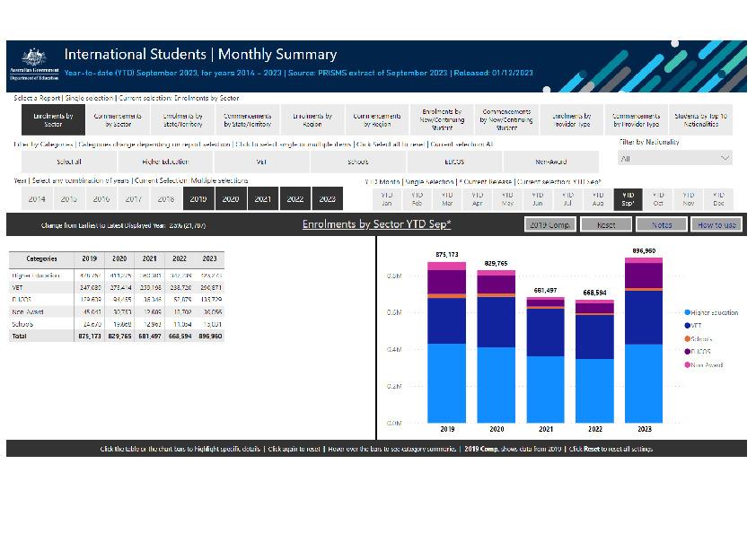This screenshot has height=534, width=756.
Task: Open Commencements by New/Continuing Student report
Action: [506, 119]
